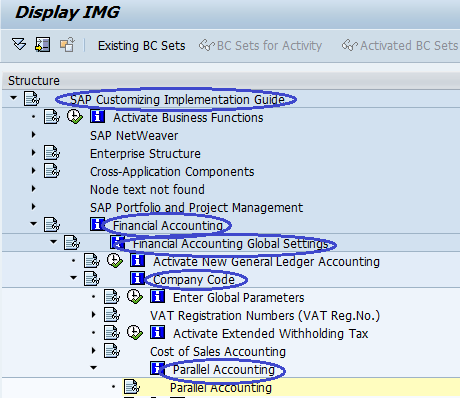Open documentation icon for VAT Registration Numbers
Viewport: 460px width, 398px height.
pos(112,315)
